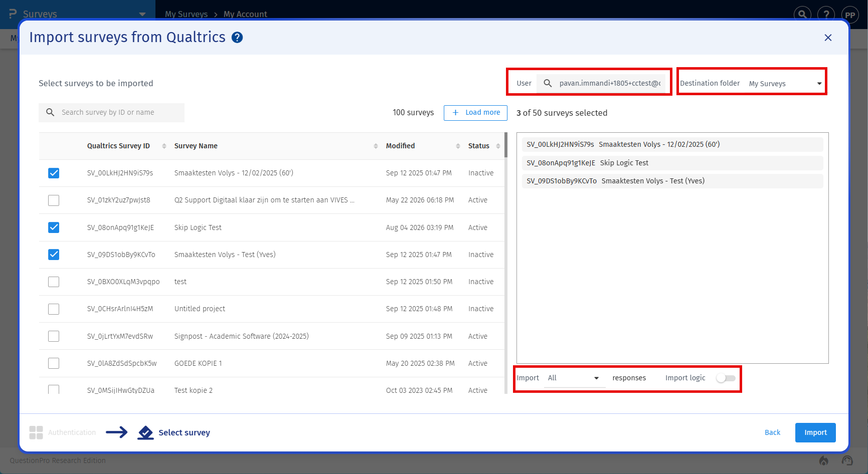Click survey ID SV_0lA8ZdSdSpcbK5w
Viewport: 868px width, 474px height.
122,363
